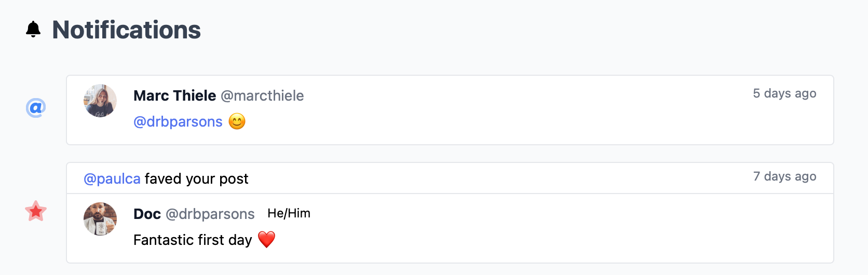Image resolution: width=868 pixels, height=275 pixels.
Task: Follow the blue @drbparsons mention link
Action: 178,121
